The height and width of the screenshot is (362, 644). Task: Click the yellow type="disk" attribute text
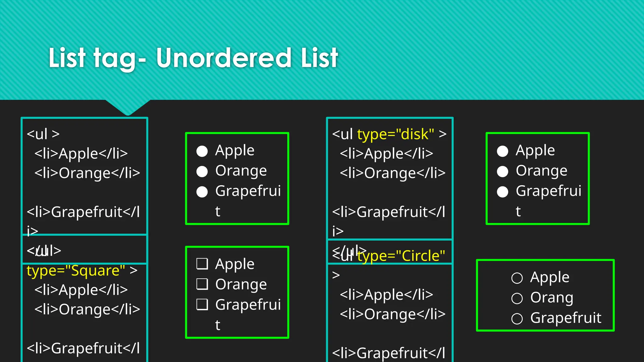click(x=396, y=134)
